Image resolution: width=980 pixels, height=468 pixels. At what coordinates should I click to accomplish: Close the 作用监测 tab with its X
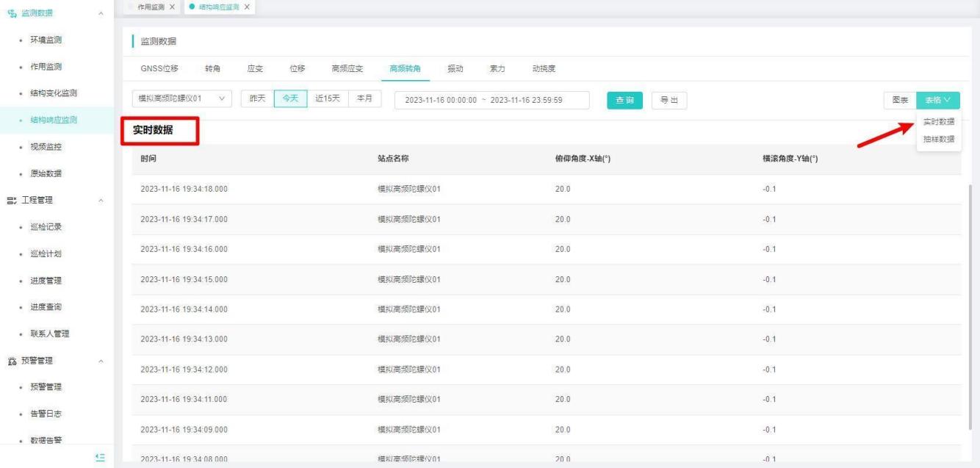point(172,7)
